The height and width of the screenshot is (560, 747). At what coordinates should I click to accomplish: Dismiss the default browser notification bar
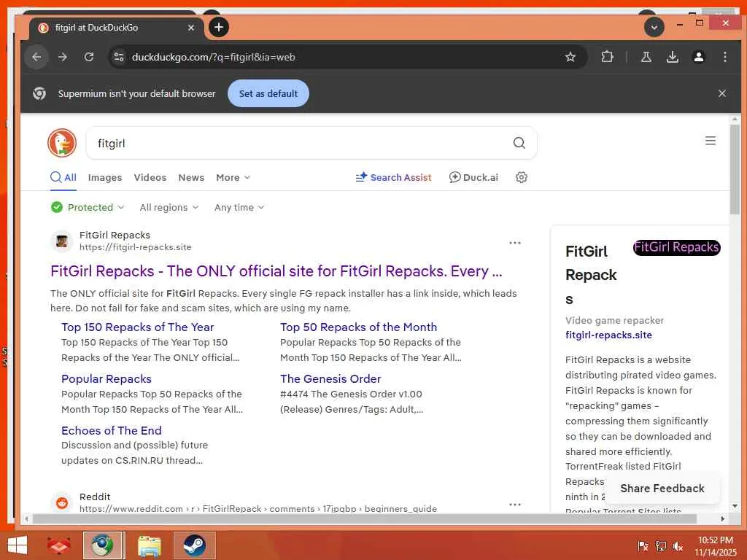(721, 93)
